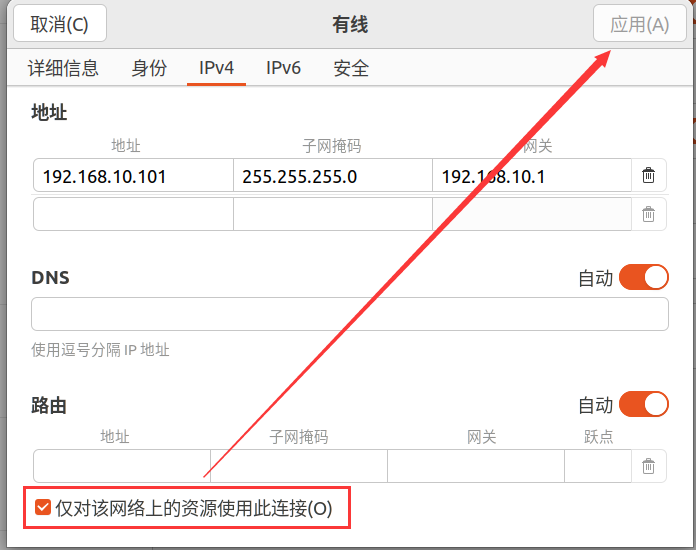Click the 取消(C) button
This screenshot has height=550, width=696.
click(x=59, y=24)
